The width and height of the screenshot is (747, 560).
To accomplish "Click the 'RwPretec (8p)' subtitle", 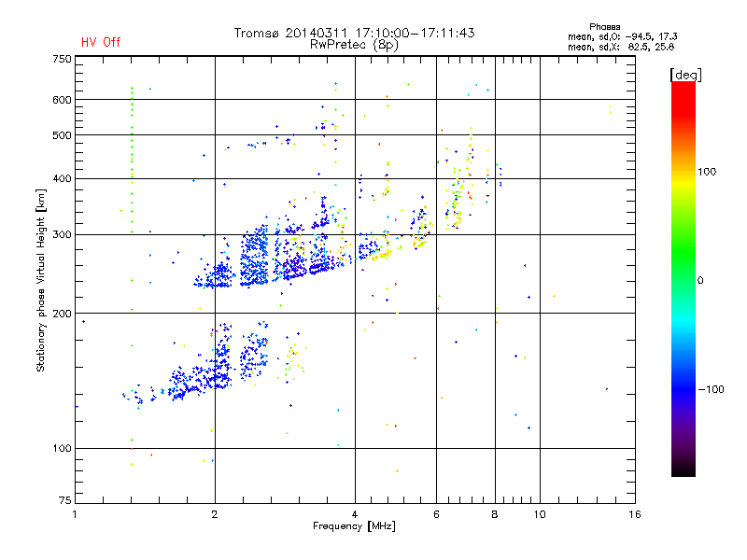I will click(x=354, y=45).
